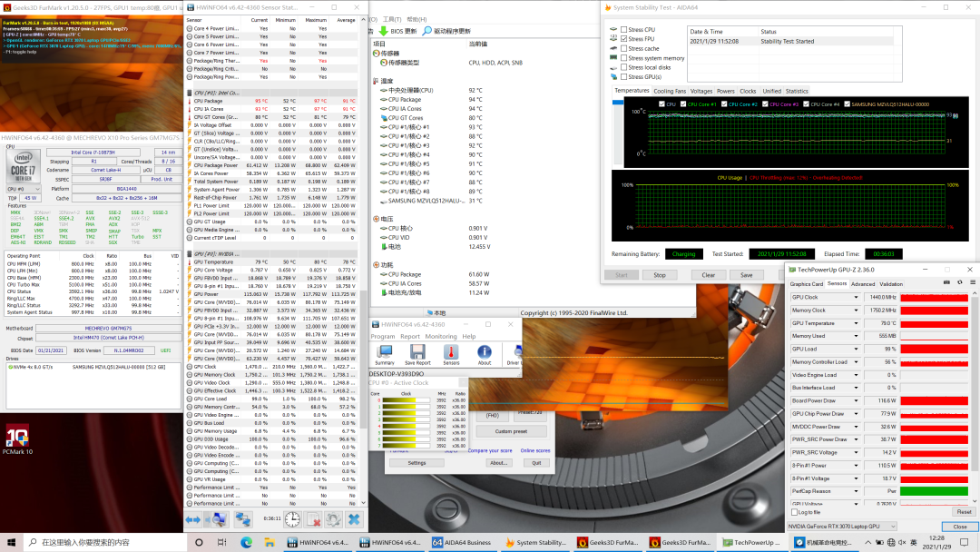Open the Monitoring menu in HWiNFO64
The height and width of the screenshot is (552, 980).
(x=441, y=336)
